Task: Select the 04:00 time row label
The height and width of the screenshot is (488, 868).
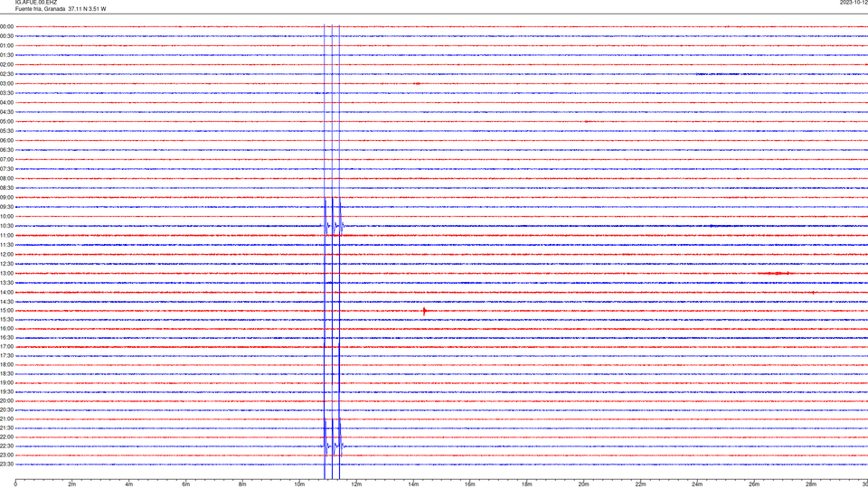Action: click(6, 102)
